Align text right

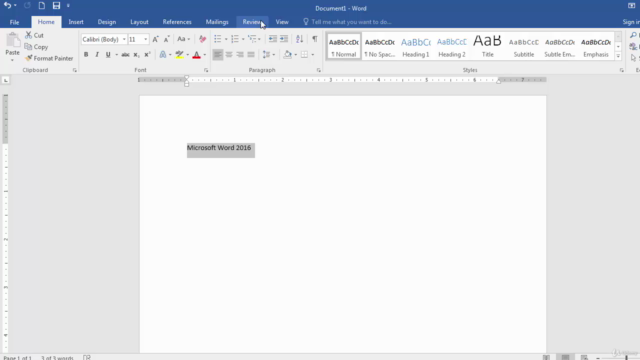point(240,54)
